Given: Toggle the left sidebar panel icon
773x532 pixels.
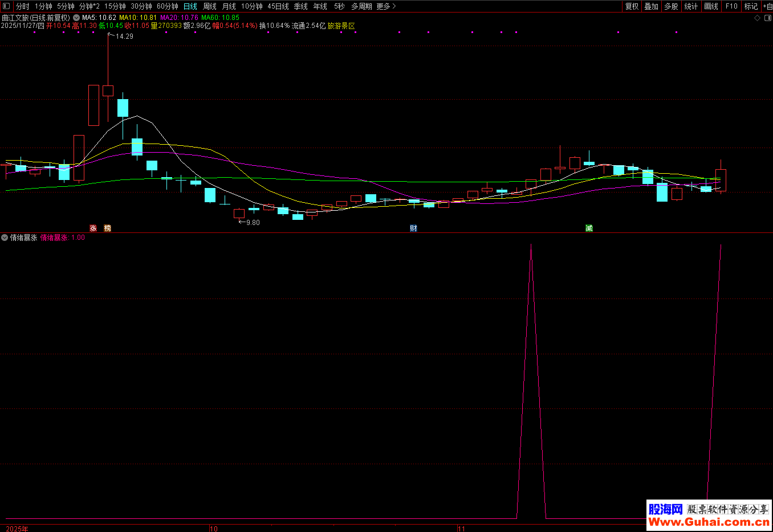Looking at the screenshot, I should click(x=6, y=6).
